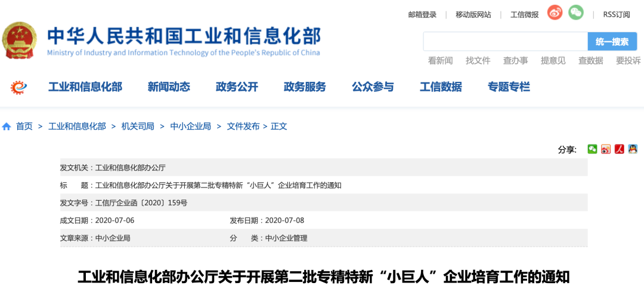The image size is (644, 298).
Task: Click the 标题 row title text
Action: coord(218,186)
